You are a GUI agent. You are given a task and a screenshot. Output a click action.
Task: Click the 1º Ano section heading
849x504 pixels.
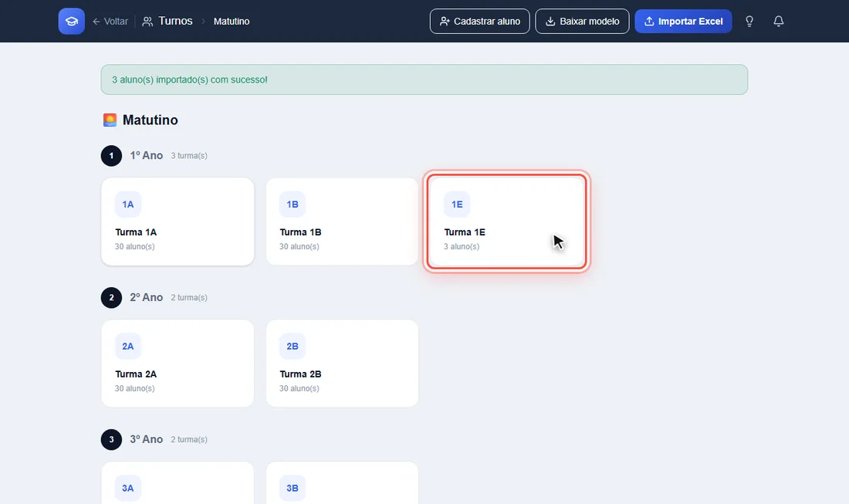click(x=146, y=155)
